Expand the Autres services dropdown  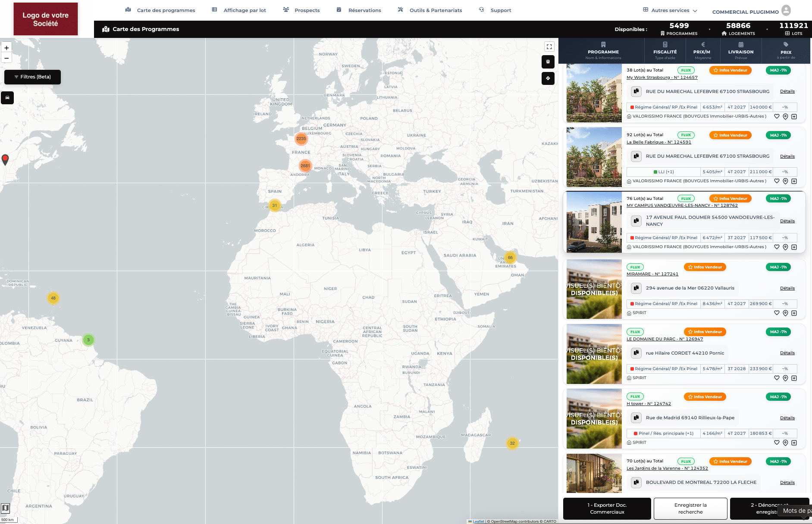point(670,10)
